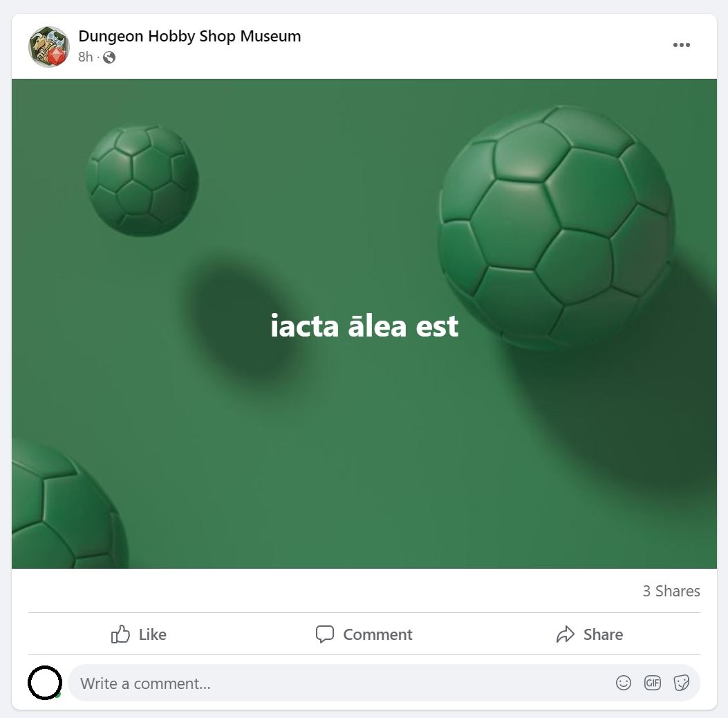Open the green soccer ball post image
Viewport: 728px width, 718px height.
tap(364, 323)
